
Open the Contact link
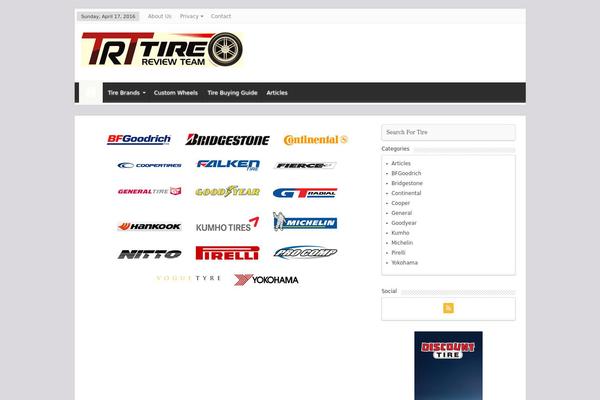221,16
